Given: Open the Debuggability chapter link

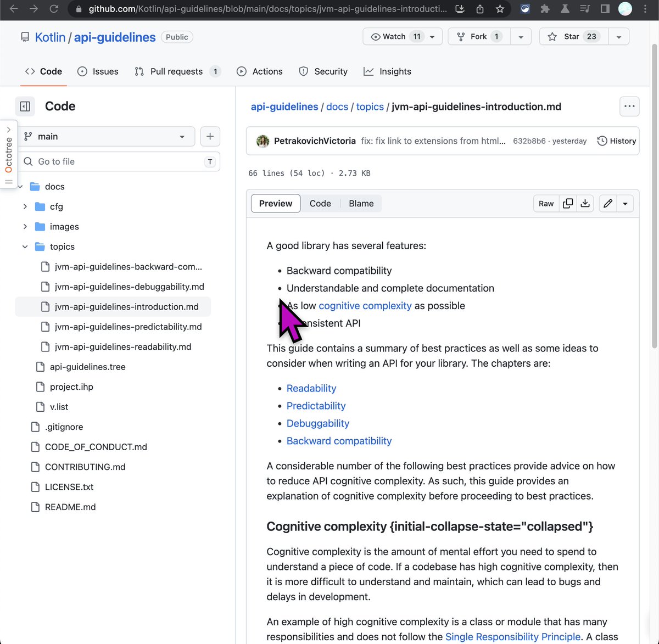Looking at the screenshot, I should click(318, 423).
